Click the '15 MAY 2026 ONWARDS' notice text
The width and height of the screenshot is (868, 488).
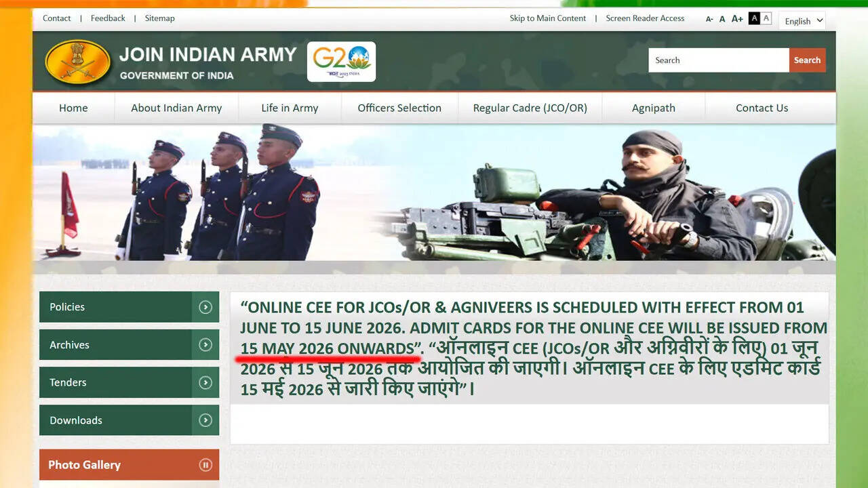pyautogui.click(x=329, y=349)
